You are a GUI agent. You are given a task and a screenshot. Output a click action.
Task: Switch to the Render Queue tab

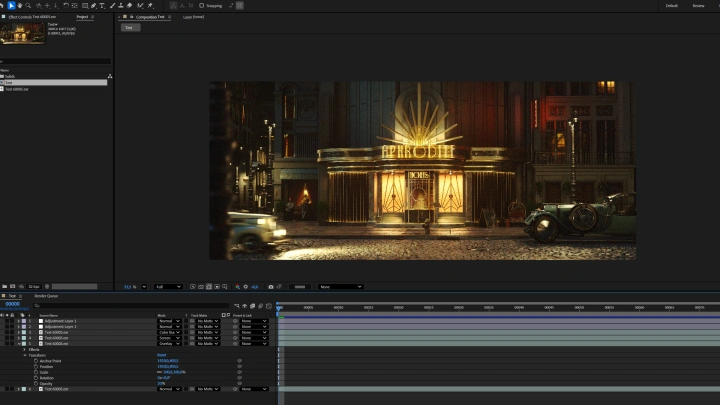[46, 296]
